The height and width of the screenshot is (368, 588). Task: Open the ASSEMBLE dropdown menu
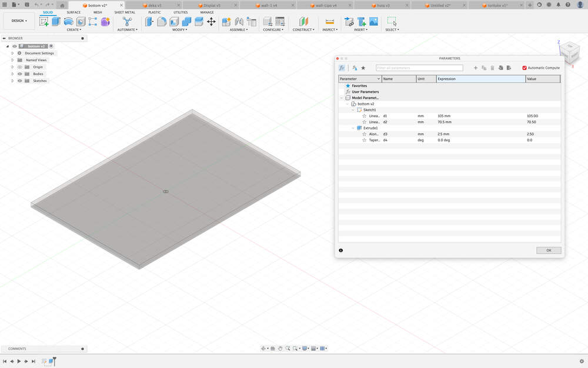[x=239, y=29]
